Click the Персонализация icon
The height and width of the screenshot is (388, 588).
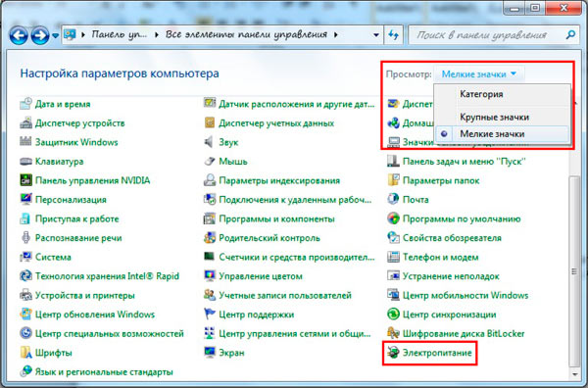pos(25,200)
